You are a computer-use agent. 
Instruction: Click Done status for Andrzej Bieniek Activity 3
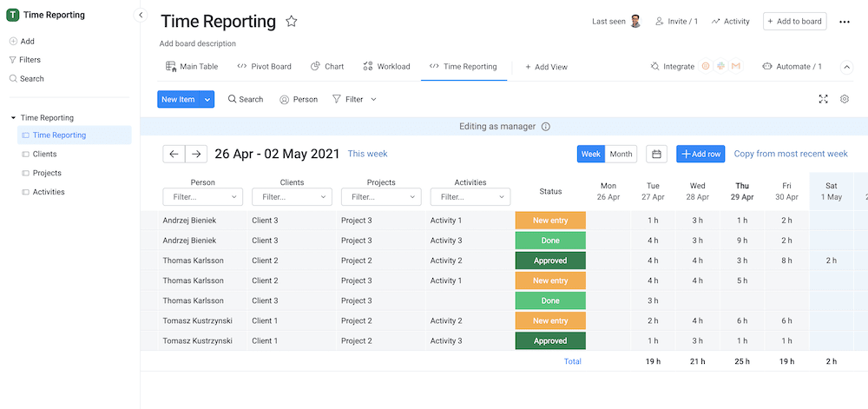click(550, 241)
